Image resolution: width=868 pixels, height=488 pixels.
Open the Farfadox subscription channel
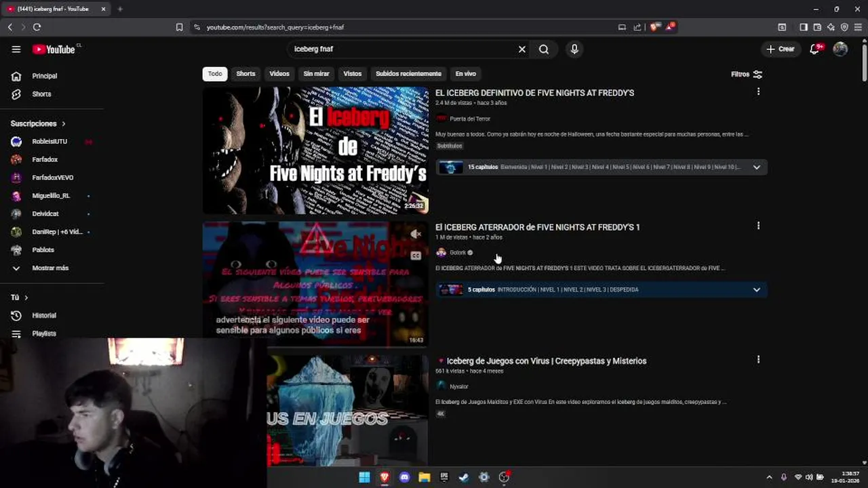(x=45, y=159)
